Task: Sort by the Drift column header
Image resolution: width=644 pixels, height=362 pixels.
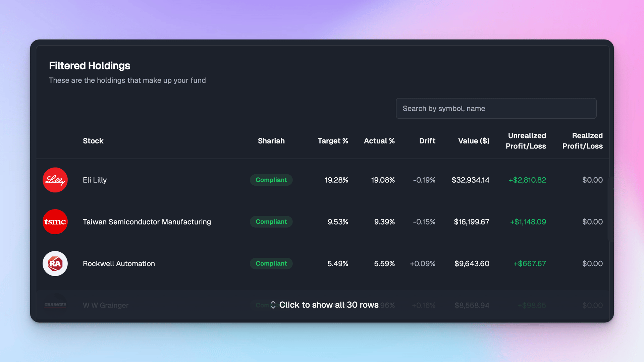Action: tap(427, 141)
